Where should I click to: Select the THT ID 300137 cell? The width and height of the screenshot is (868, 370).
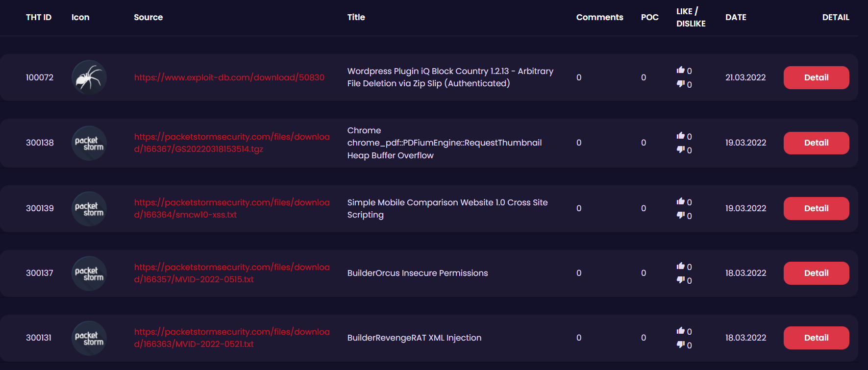pos(40,273)
